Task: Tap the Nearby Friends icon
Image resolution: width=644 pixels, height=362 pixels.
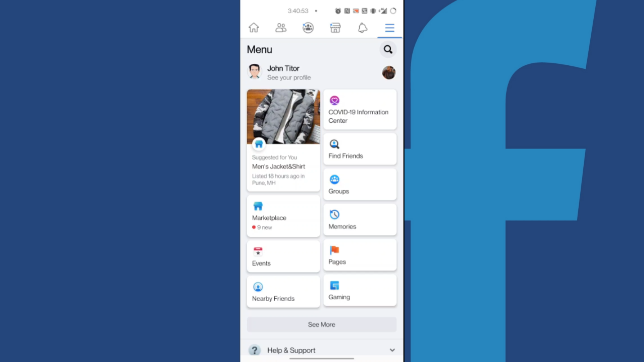Action: (x=258, y=287)
